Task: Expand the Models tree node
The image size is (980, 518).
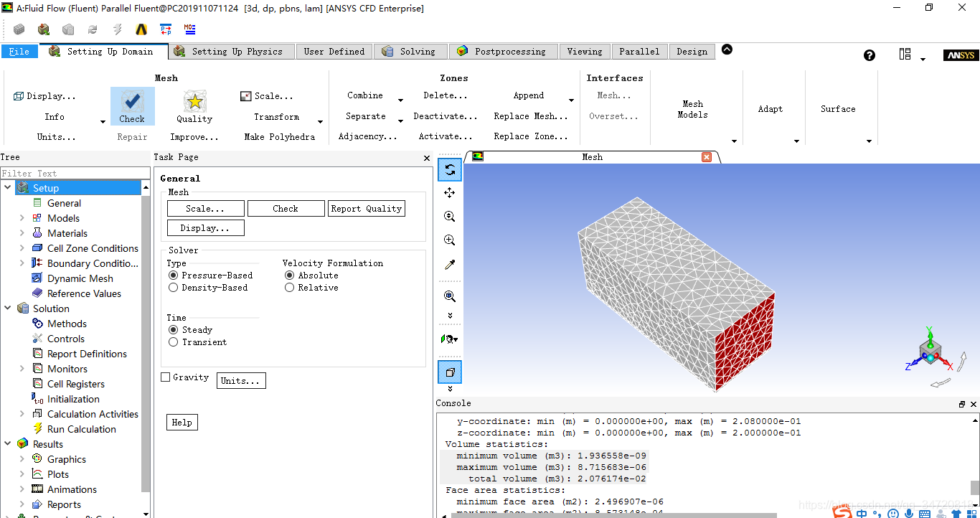Action: click(x=22, y=218)
